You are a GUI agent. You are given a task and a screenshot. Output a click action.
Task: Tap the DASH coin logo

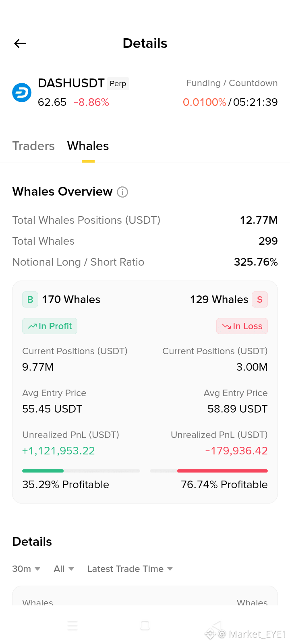22,93
